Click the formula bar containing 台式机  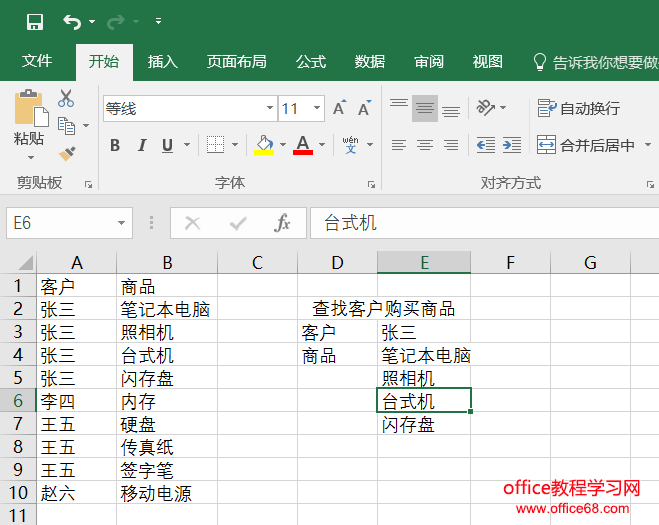point(485,223)
